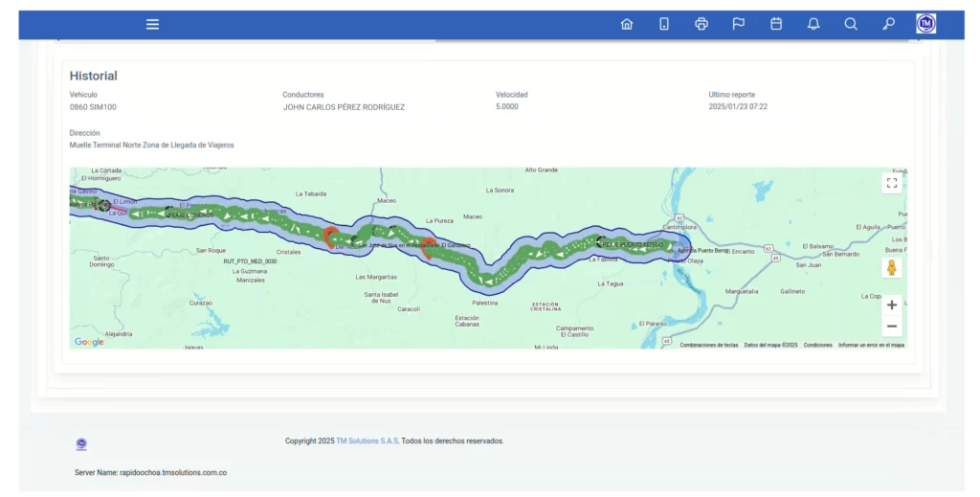980x497 pixels.
Task: Click the mobile device icon in header
Action: click(x=664, y=24)
